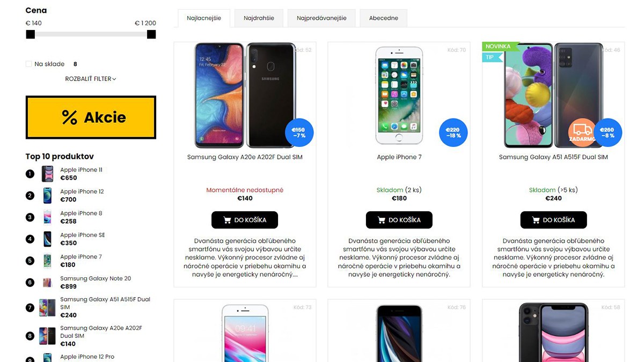
Task: Click the free shipping truck badge (ZADARMO)
Action: click(x=582, y=132)
